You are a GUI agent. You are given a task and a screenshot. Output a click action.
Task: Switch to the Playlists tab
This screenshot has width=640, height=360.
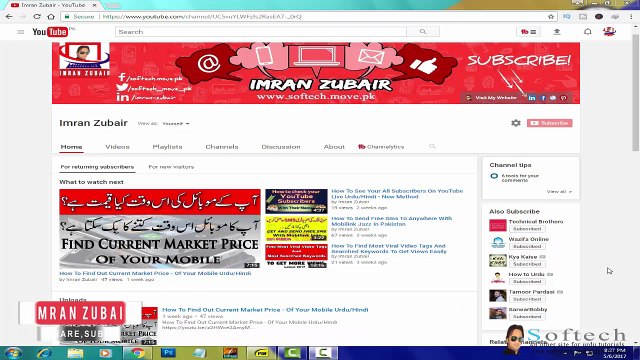(167, 147)
